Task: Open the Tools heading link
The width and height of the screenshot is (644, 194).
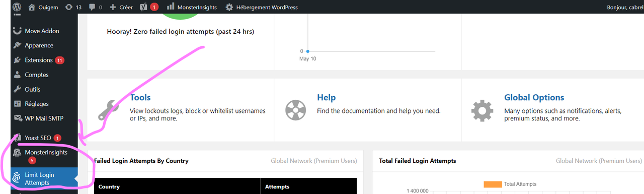Action: 140,97
